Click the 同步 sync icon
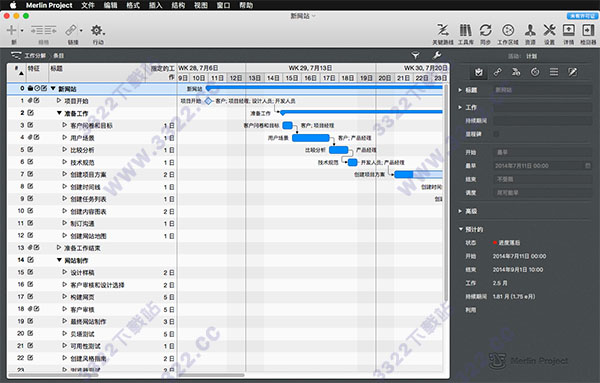 pos(486,30)
